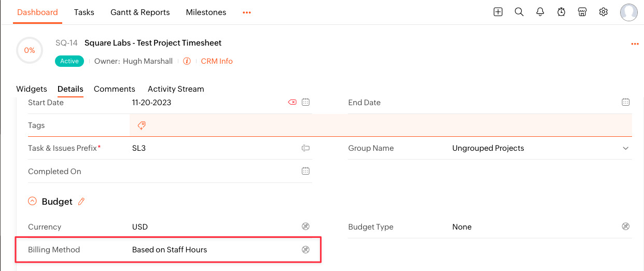Click the Budget section pencil edit icon
644x271 pixels.
point(81,202)
